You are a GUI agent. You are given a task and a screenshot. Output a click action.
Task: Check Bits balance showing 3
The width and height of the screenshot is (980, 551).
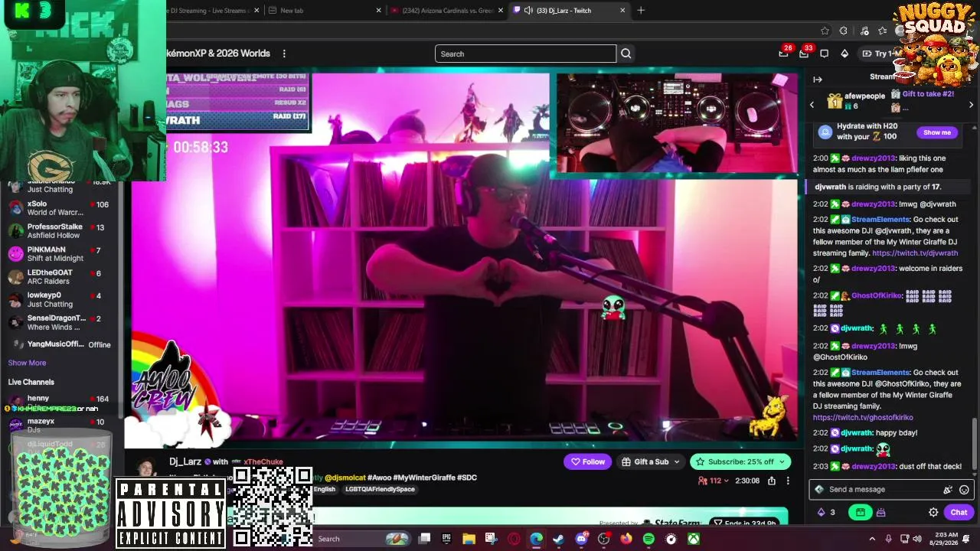(826, 513)
